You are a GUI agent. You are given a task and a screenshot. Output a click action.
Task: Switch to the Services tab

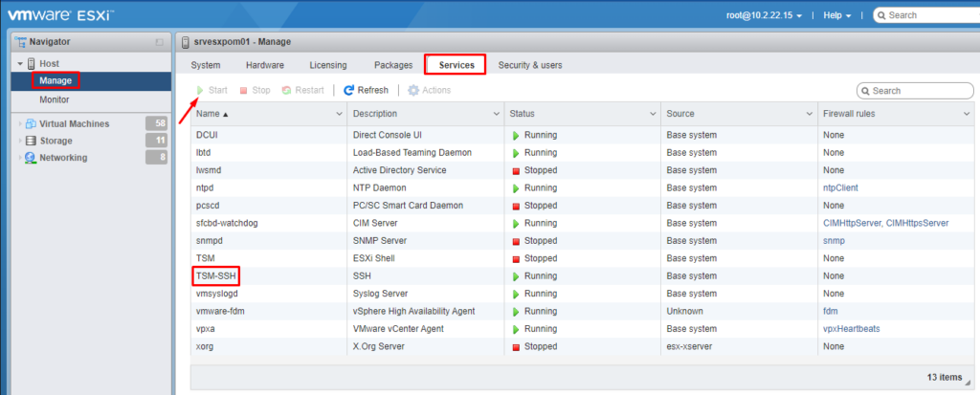(456, 65)
